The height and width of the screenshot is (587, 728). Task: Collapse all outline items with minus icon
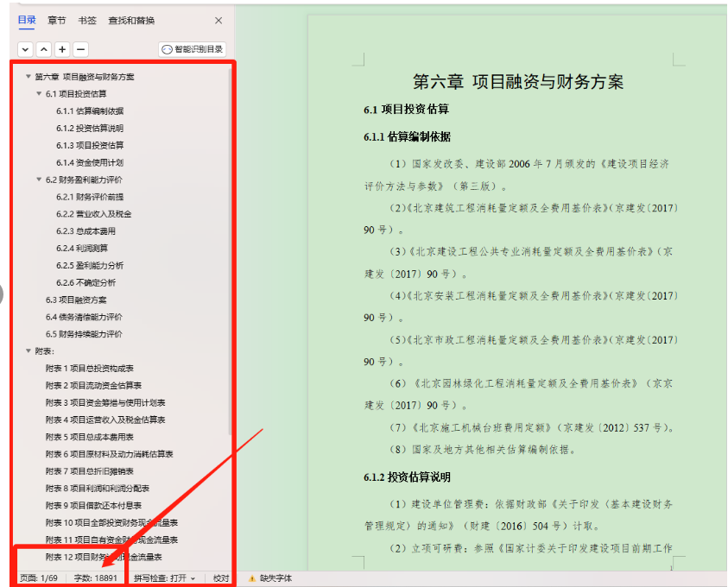81,49
